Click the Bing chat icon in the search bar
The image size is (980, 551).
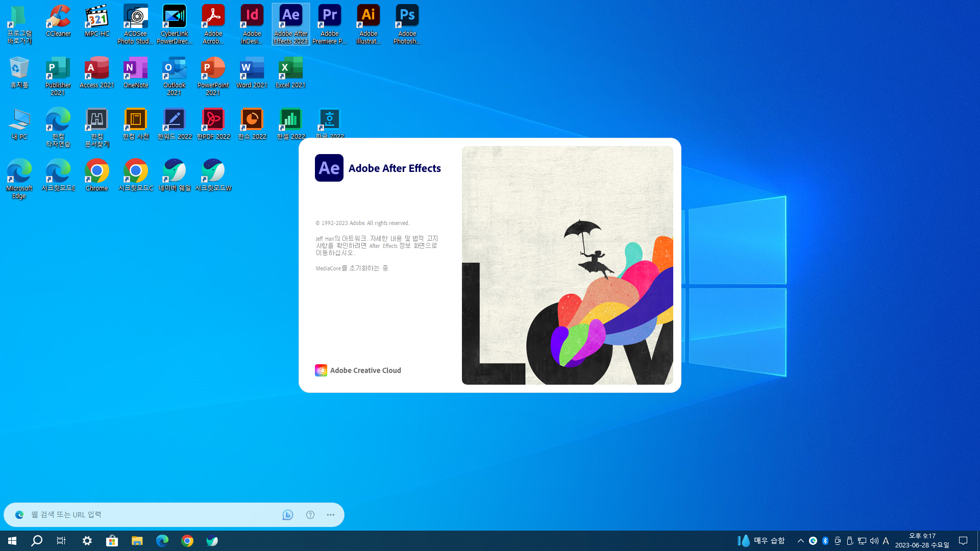click(288, 515)
